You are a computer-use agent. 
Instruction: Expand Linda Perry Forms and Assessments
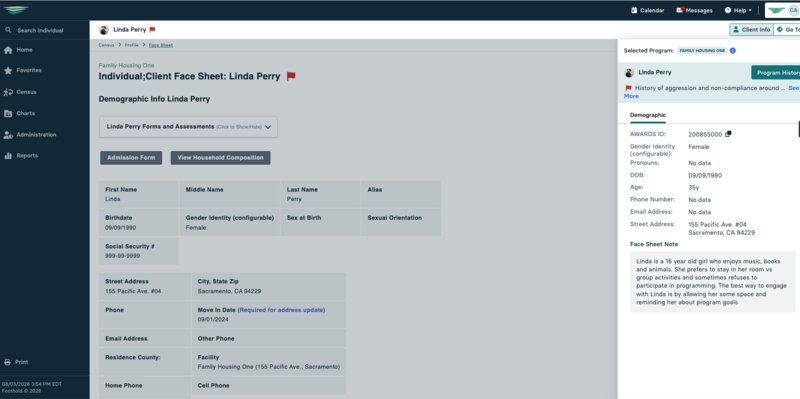click(x=188, y=127)
